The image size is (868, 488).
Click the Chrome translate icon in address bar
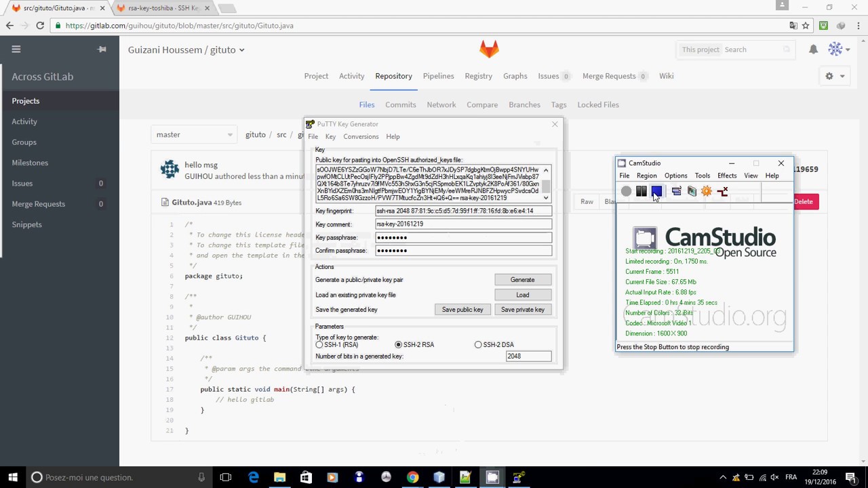tap(793, 26)
